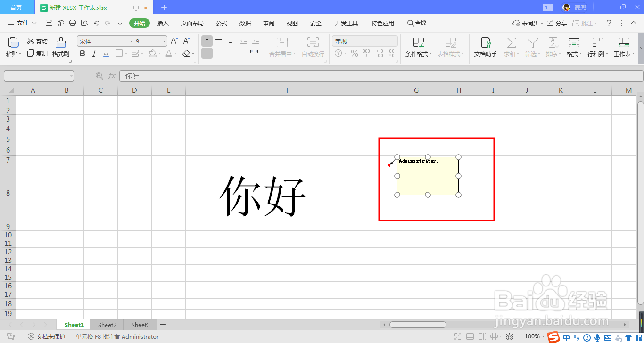Enable eye protection mode in status bar
Viewport: 644px width, 343px height.
509,336
